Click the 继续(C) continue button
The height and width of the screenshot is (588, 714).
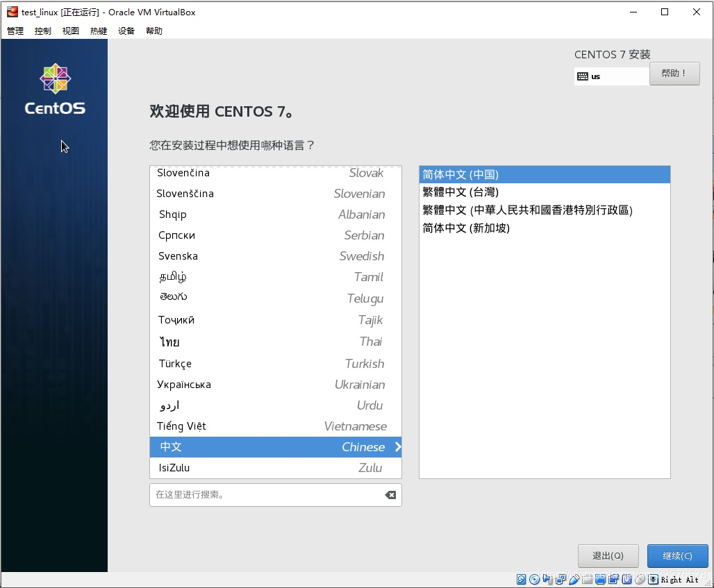tap(677, 555)
